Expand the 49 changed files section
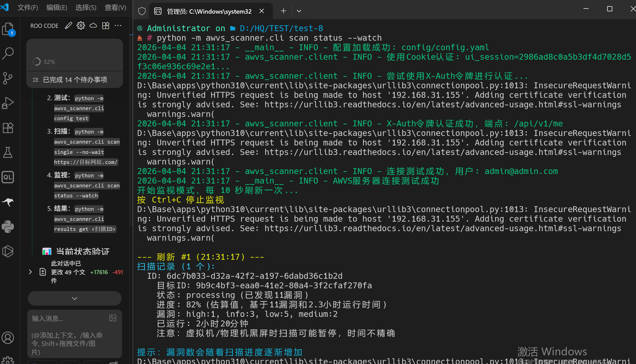The height and width of the screenshot is (364, 636). tap(30, 272)
